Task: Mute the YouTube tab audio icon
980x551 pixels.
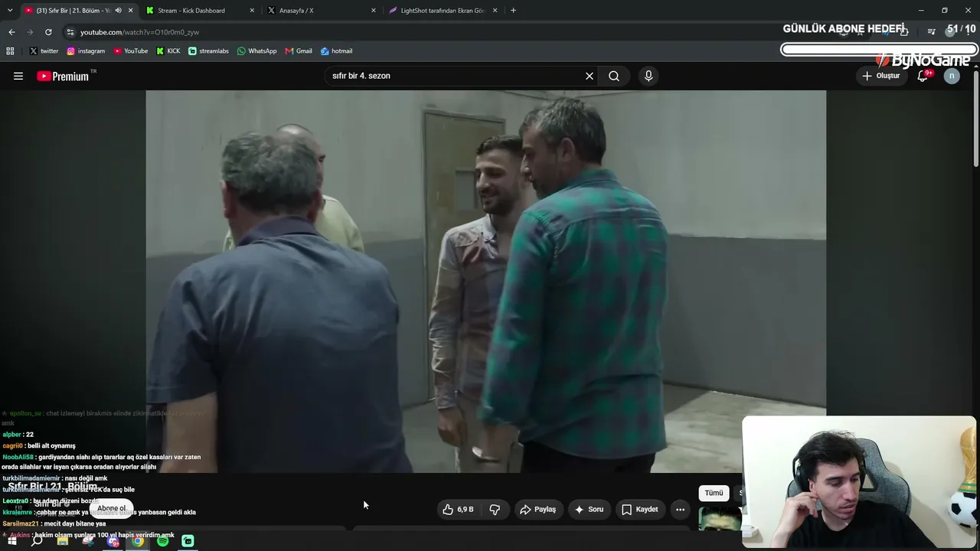Action: pyautogui.click(x=118, y=11)
